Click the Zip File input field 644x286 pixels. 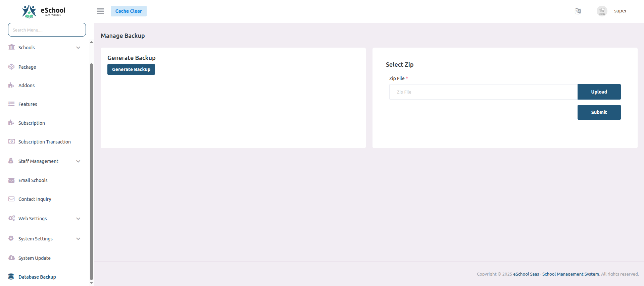tap(483, 92)
